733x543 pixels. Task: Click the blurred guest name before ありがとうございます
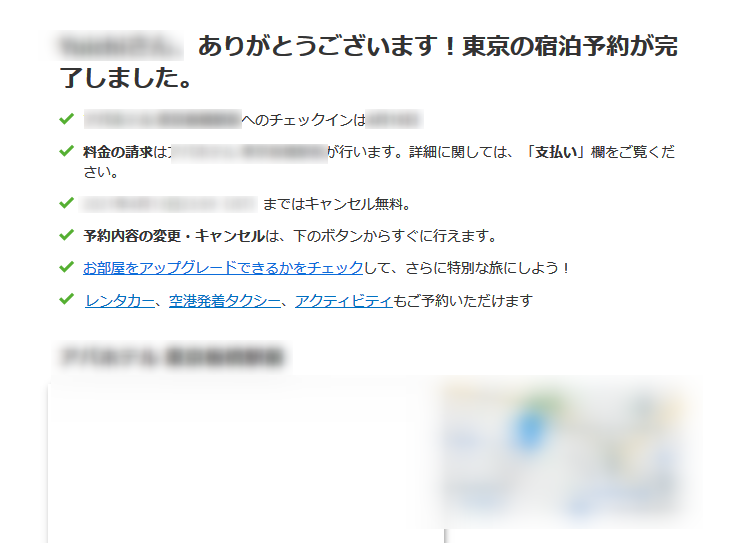(119, 45)
